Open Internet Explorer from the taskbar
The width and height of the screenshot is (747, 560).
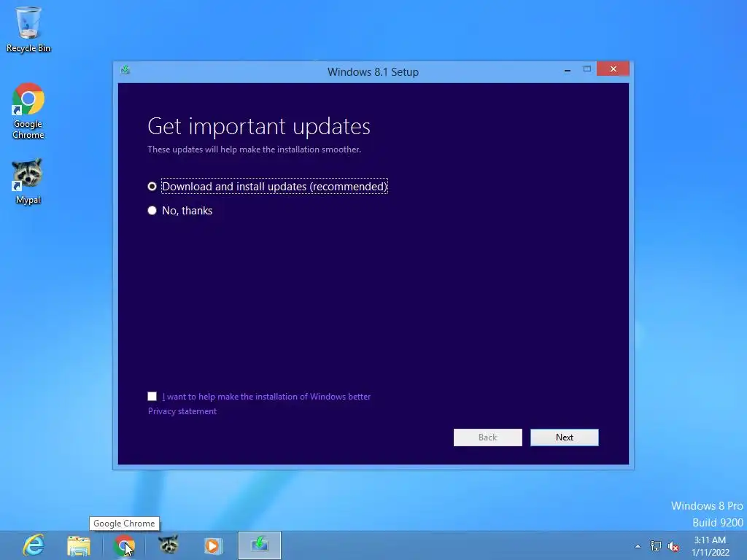34,545
